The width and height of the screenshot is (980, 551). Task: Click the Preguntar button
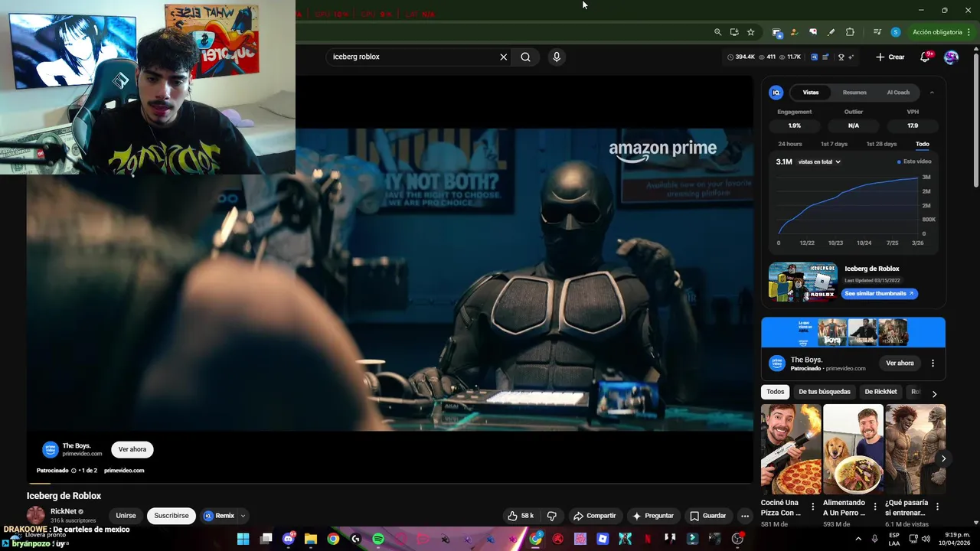tap(652, 516)
